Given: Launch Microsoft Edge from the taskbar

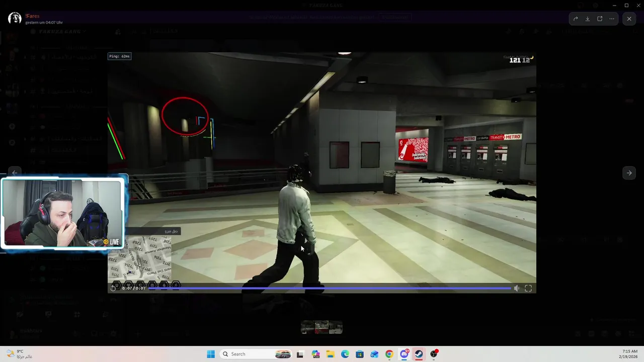Looking at the screenshot, I should pos(345,354).
